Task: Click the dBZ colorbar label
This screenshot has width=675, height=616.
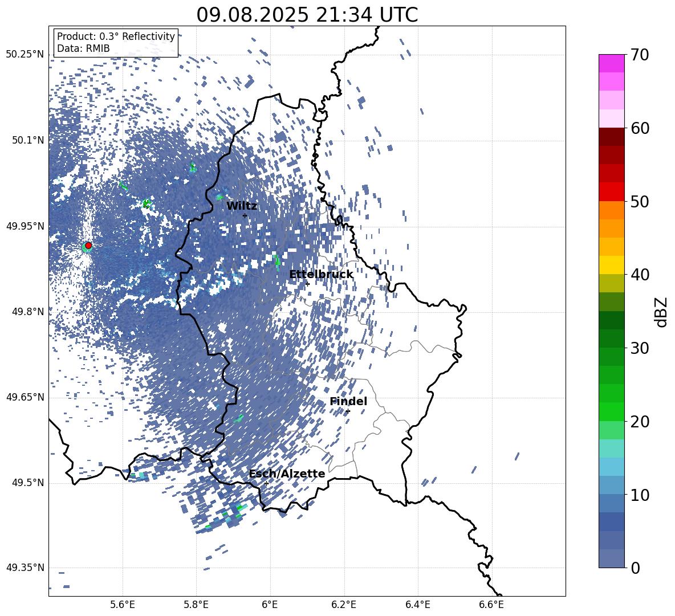Action: [x=661, y=312]
